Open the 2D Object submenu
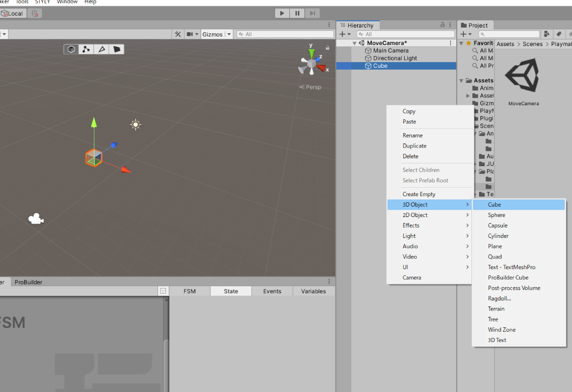Screen dimensions: 572x392 [429, 215]
